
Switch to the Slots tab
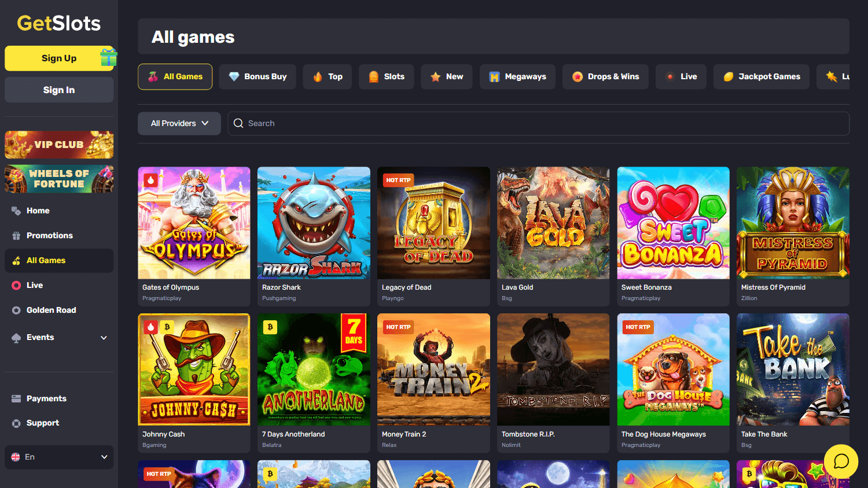[x=387, y=76]
